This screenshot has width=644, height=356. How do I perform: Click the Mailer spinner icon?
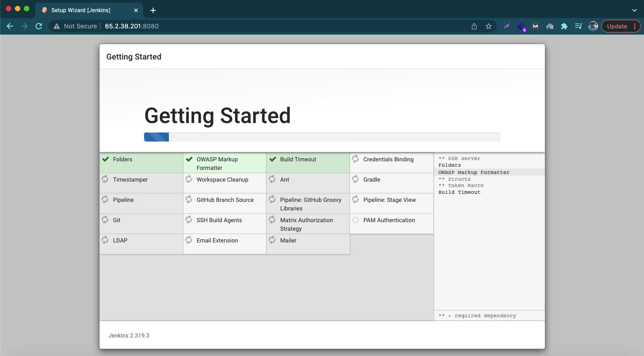click(272, 240)
